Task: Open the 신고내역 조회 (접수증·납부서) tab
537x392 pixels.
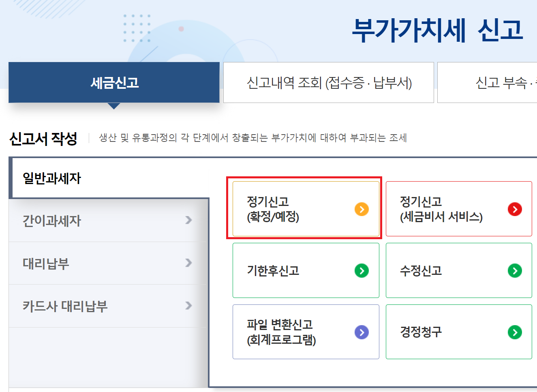Action: click(329, 82)
